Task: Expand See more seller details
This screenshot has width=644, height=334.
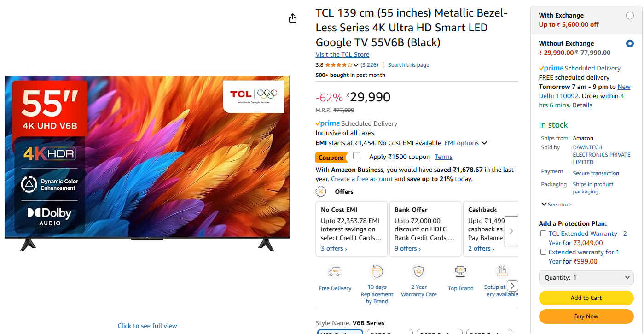Action: click(x=556, y=205)
